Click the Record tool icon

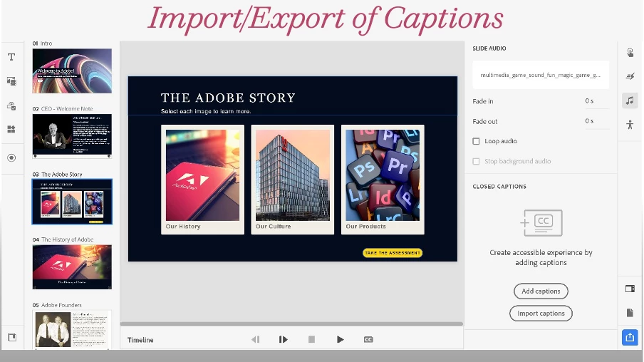pos(11,157)
